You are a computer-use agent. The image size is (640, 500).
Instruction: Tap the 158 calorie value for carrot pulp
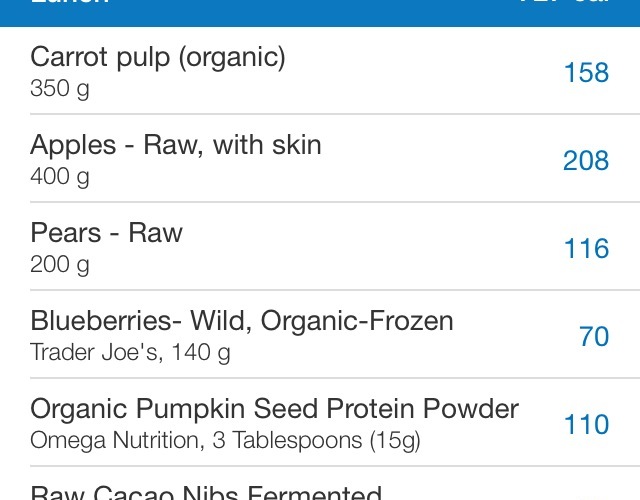586,73
